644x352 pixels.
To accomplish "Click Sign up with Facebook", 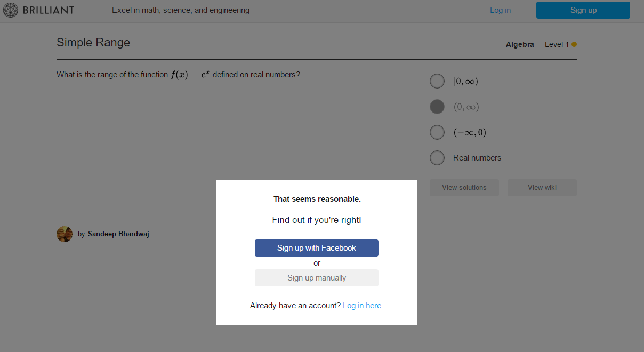I will (317, 248).
